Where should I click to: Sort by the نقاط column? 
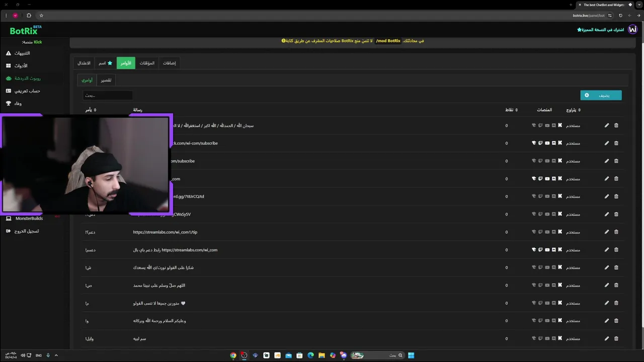point(511,110)
